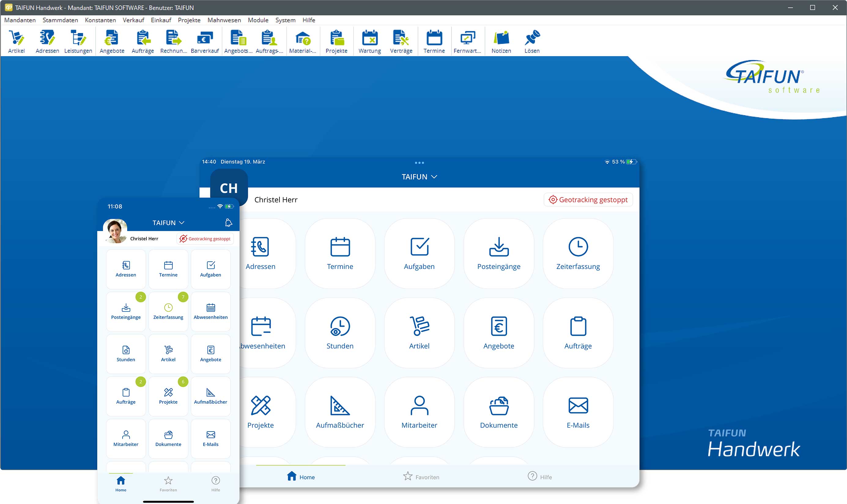The width and height of the screenshot is (847, 504).
Task: Open the Verträge toolbar icon
Action: [x=401, y=41]
